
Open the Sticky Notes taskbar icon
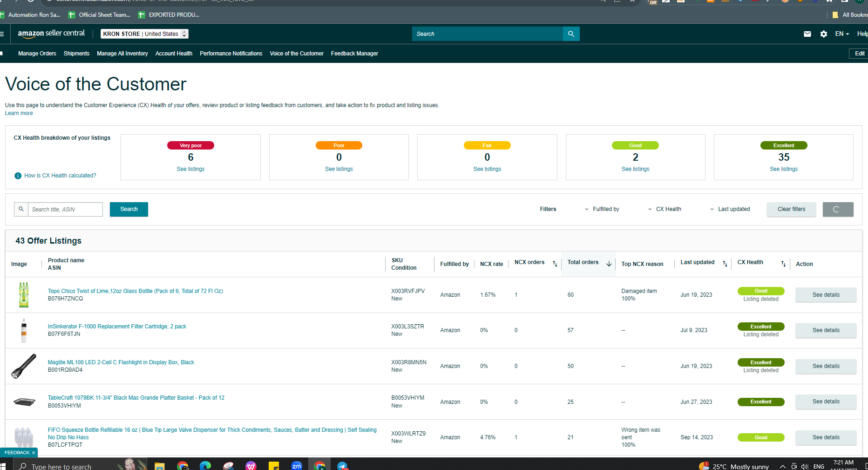(274, 465)
